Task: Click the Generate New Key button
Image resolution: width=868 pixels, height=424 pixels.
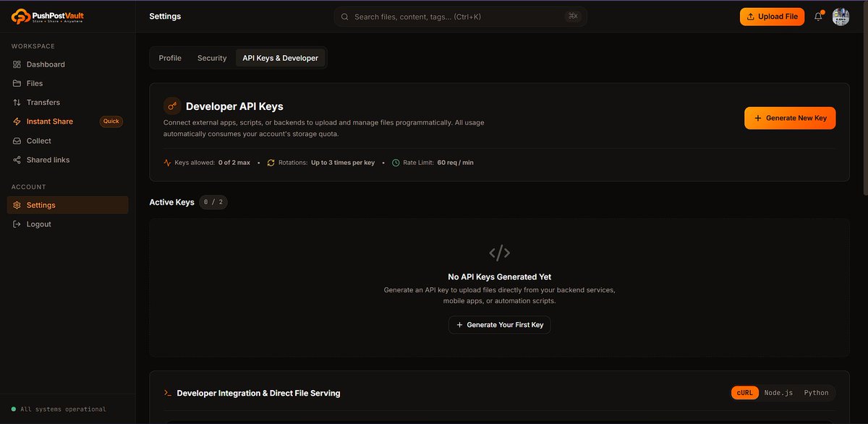Action: click(790, 118)
